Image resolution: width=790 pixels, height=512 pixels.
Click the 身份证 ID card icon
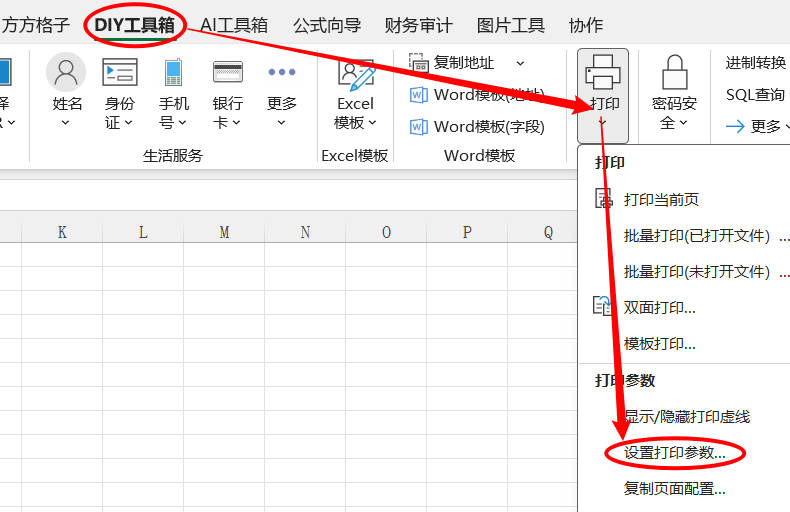click(120, 73)
